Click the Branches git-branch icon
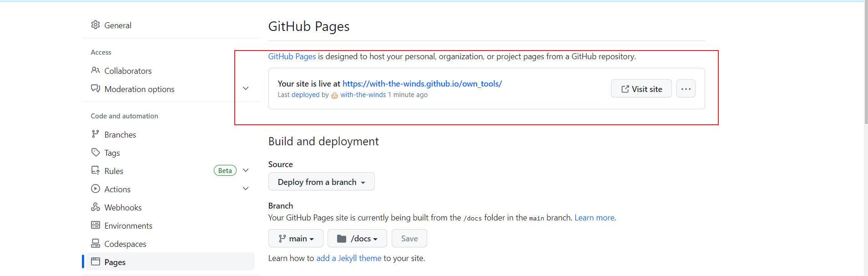868x276 pixels. [x=95, y=134]
